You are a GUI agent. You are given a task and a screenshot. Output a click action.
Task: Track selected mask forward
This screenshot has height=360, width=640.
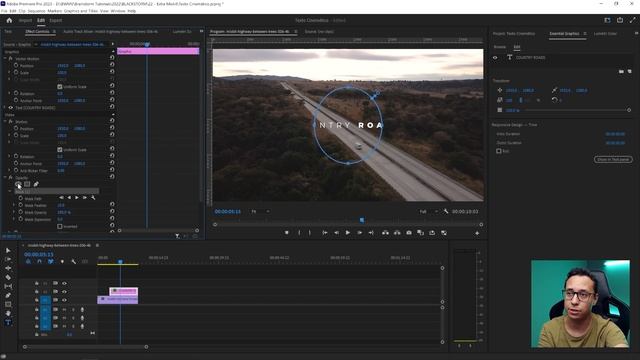pos(76,198)
